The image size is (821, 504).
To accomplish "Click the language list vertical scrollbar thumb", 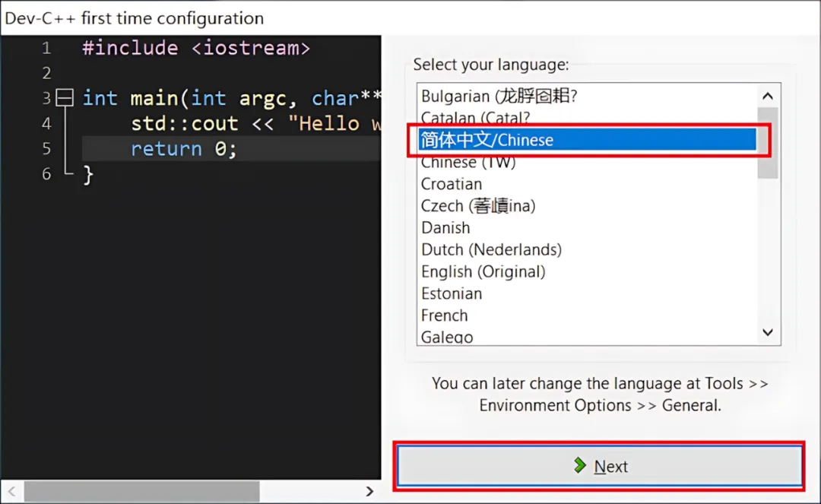I will (768, 143).
